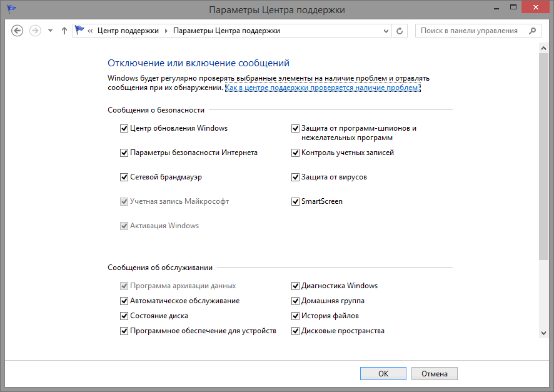
Task: Expand the breadcrumb overflow chevron
Action: click(91, 31)
